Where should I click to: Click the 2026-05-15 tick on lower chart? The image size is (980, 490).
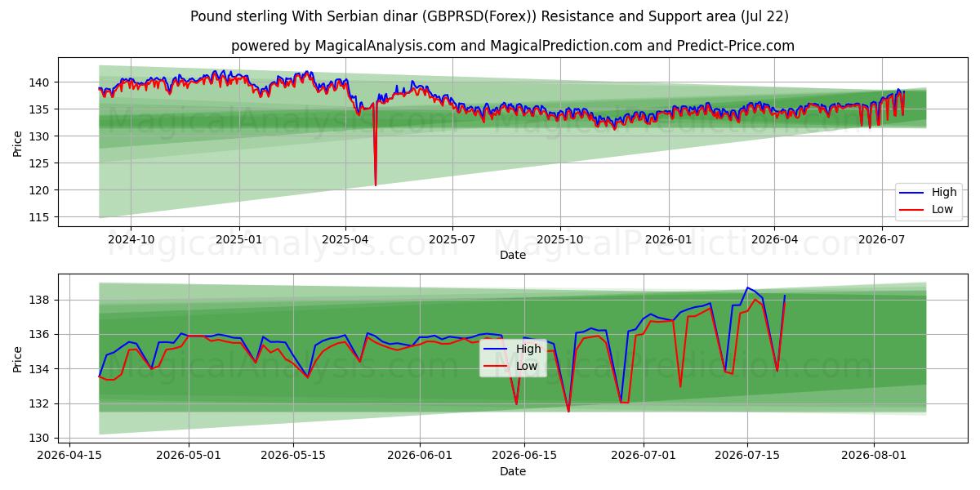293,457
